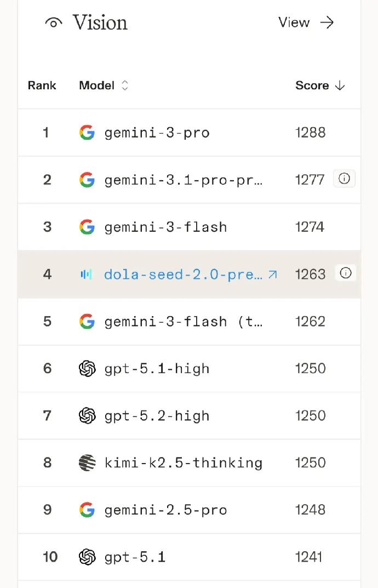Click the gemini-2.5-pro model name
The width and height of the screenshot is (378, 588).
click(165, 510)
